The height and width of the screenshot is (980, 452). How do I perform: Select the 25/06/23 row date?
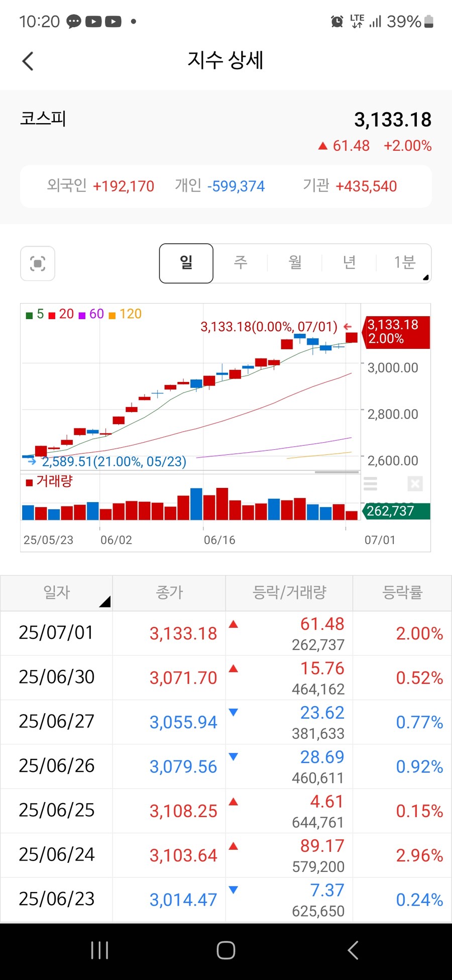56,899
